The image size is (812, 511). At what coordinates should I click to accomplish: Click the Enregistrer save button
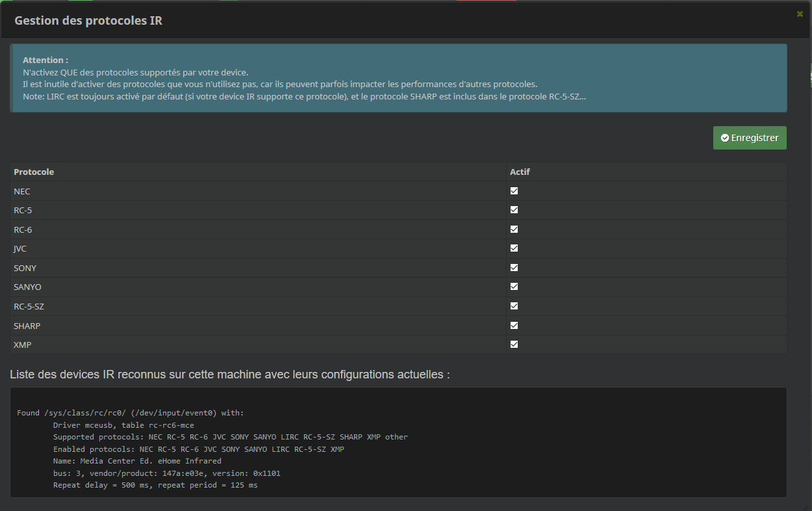click(x=750, y=138)
